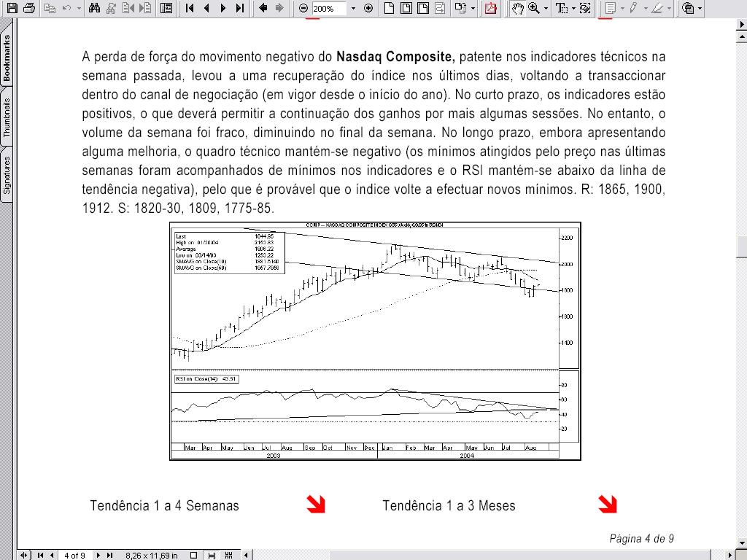
Task: Click the 200% zoom input field
Action: [x=329, y=8]
